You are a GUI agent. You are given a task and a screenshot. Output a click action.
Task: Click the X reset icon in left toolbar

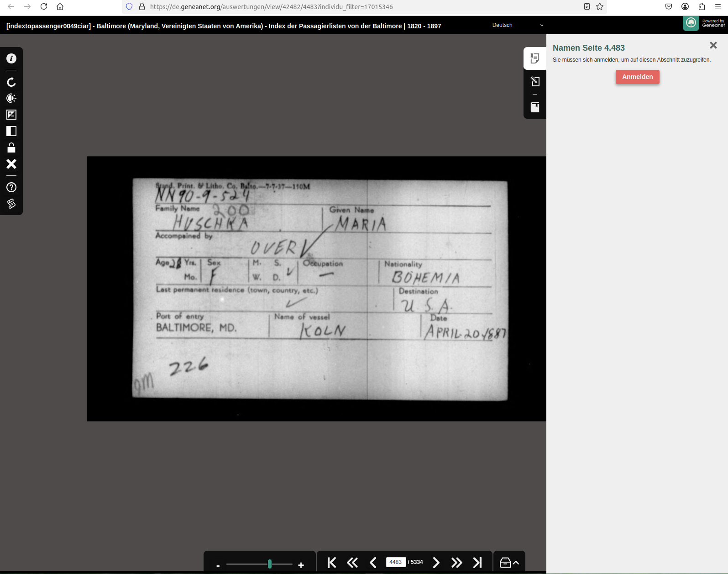(x=11, y=164)
